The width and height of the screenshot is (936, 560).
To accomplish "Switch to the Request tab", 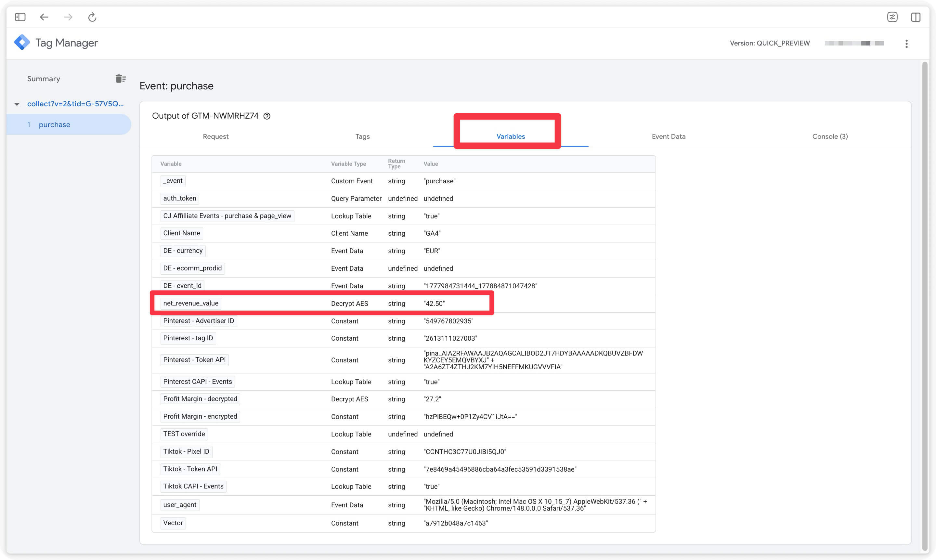I will 215,137.
